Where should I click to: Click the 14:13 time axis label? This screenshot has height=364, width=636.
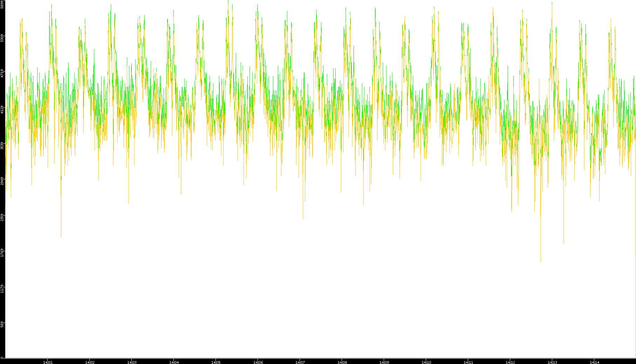[552, 362]
